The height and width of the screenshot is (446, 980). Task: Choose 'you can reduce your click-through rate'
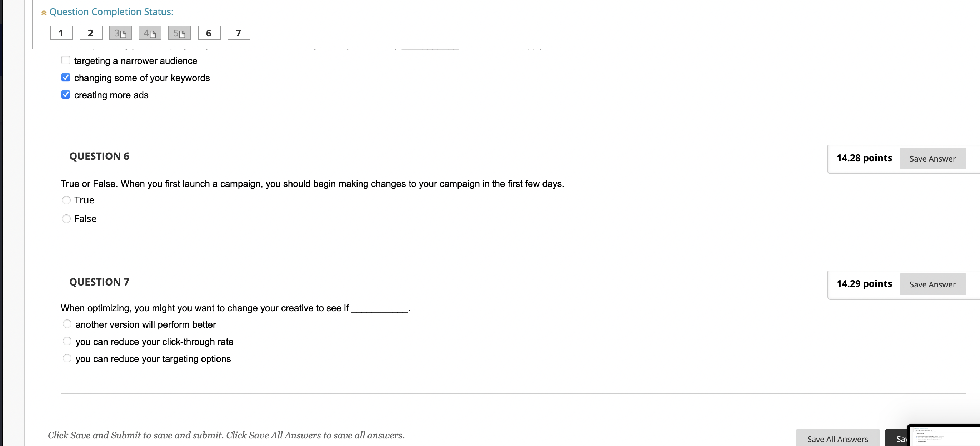(x=67, y=341)
